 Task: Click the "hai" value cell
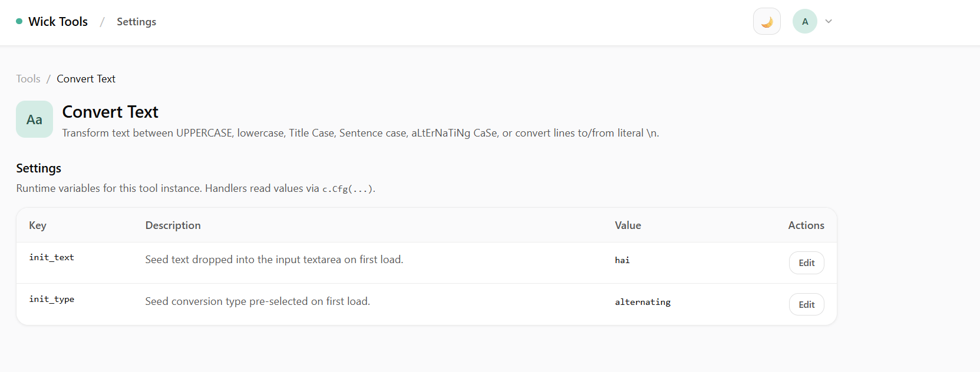[622, 260]
